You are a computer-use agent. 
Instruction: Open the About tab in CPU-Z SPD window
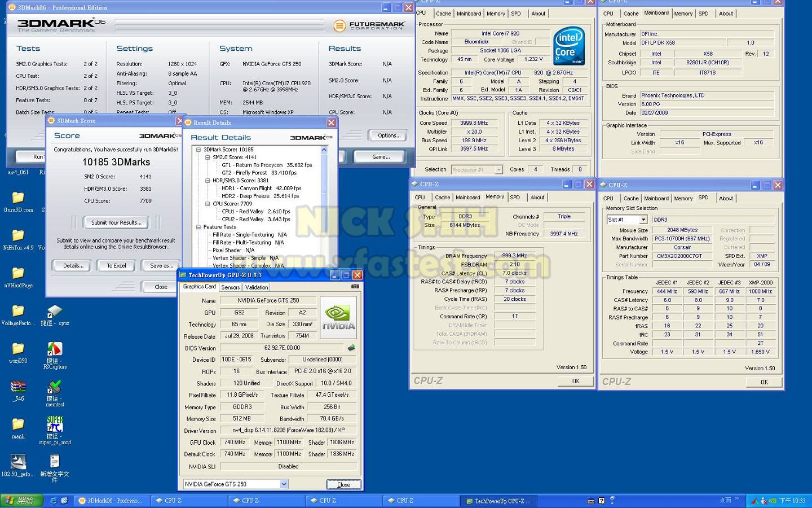coord(726,198)
